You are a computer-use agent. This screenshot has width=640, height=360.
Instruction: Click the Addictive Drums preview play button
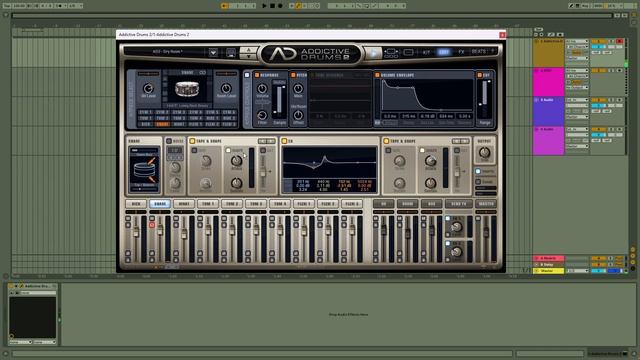[373, 53]
